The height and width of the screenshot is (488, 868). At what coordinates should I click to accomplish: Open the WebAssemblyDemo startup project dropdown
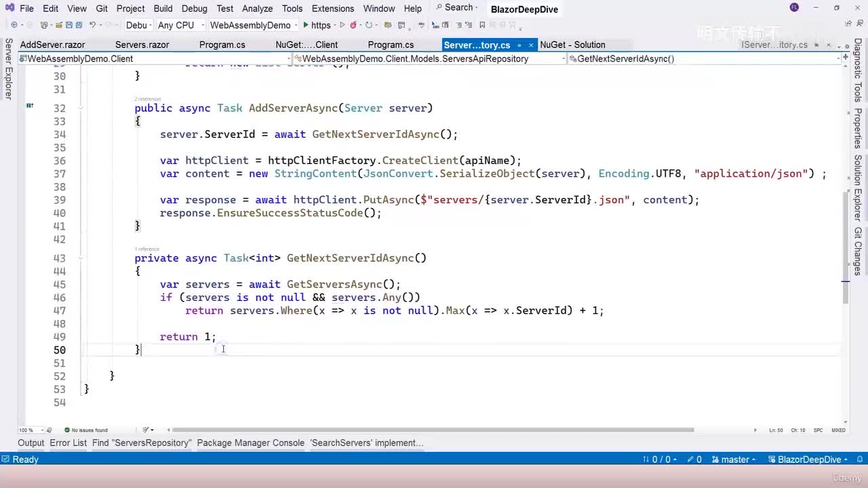(254, 25)
